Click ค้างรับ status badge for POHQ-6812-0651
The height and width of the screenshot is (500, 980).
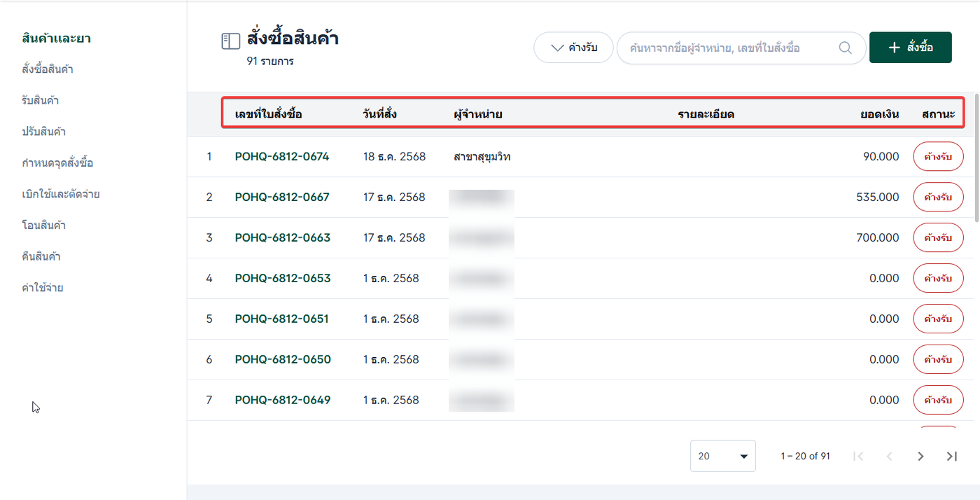938,319
